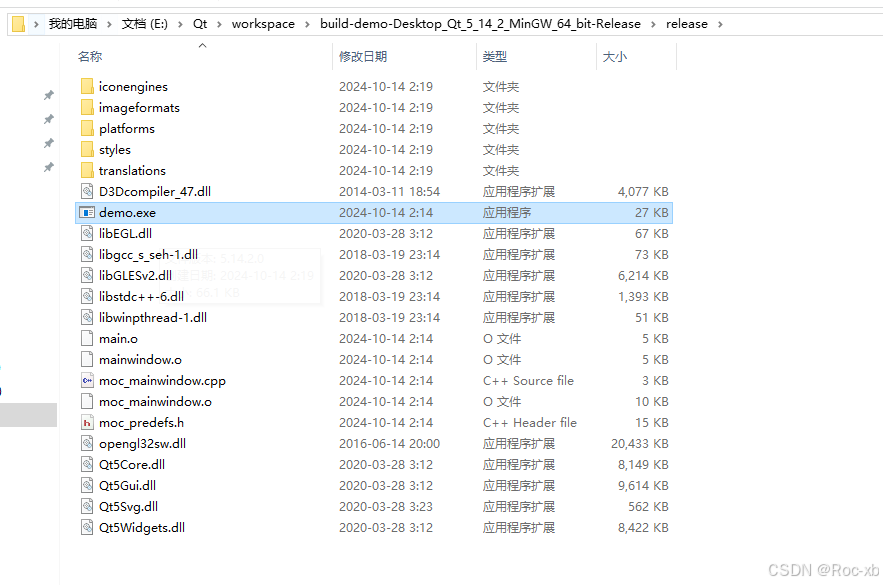Click the libwinpthread-1.dll file icon
883x585 pixels.
click(87, 318)
